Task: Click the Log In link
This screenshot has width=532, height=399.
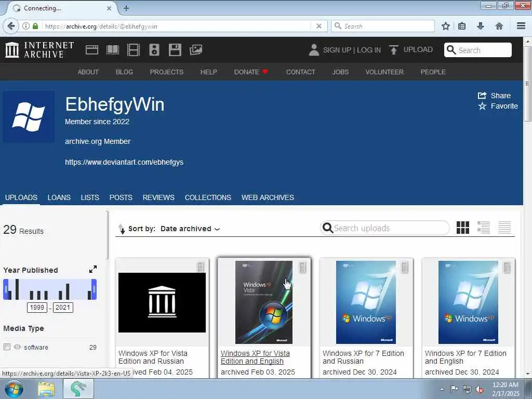Action: (x=369, y=50)
